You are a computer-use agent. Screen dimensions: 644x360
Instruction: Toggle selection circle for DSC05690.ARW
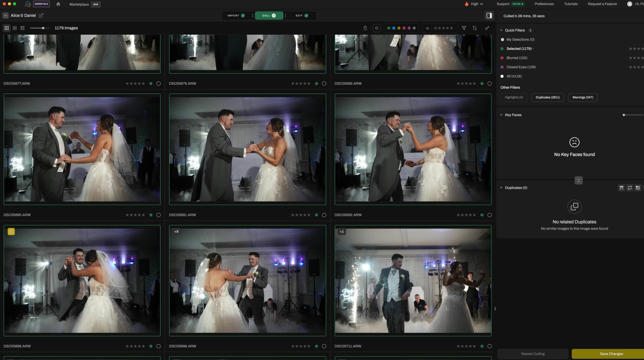point(158,215)
